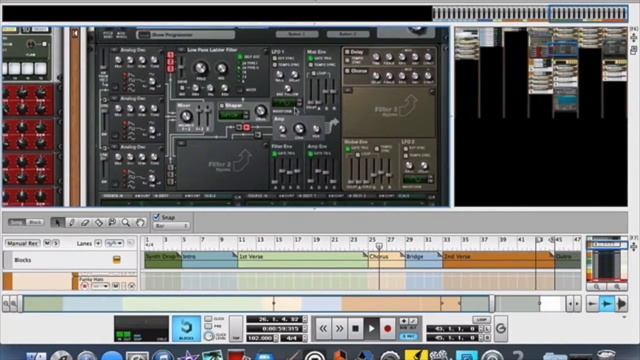Switch sequencer to Block view
640x360 pixels.
click(x=35, y=222)
